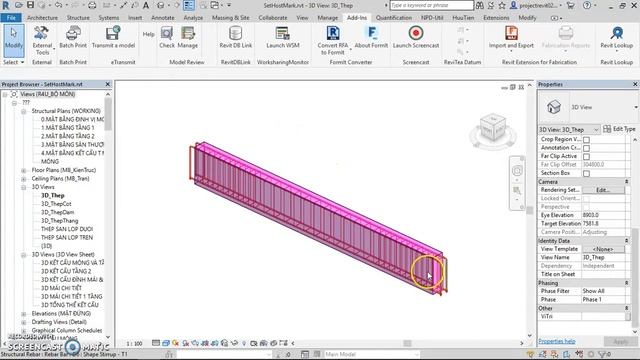This screenshot has width=640, height=360.
Task: Open Revit Lookup tool
Action: tap(616, 38)
